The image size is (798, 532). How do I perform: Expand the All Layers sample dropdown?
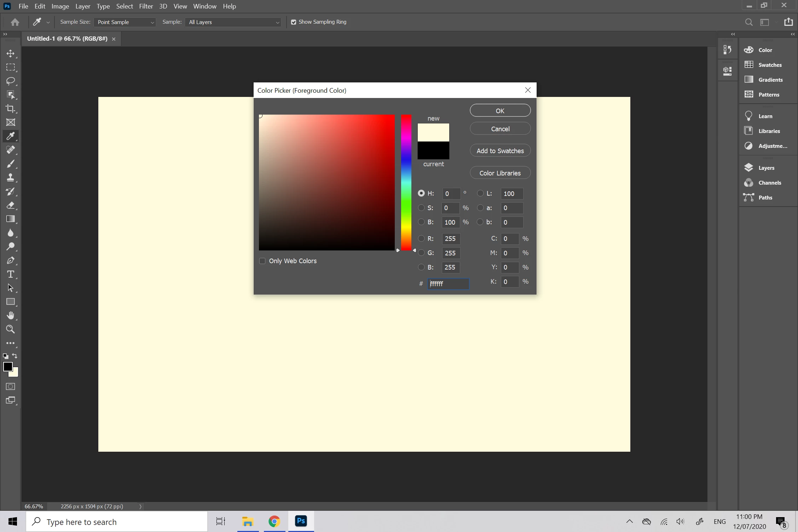(233, 22)
